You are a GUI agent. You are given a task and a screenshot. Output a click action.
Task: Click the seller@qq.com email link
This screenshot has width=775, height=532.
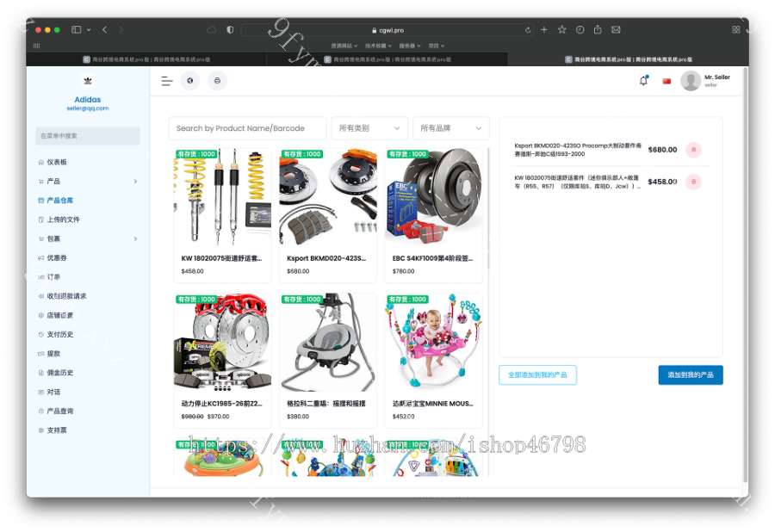pos(88,108)
